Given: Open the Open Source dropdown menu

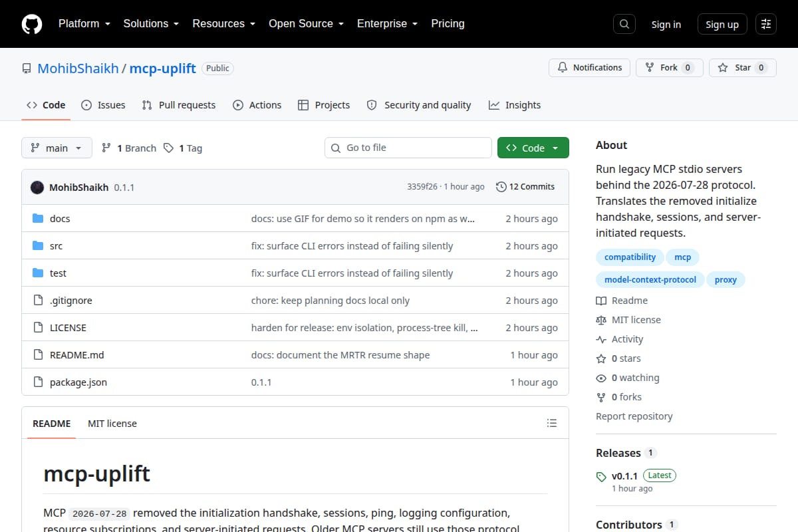Looking at the screenshot, I should pyautogui.click(x=306, y=24).
